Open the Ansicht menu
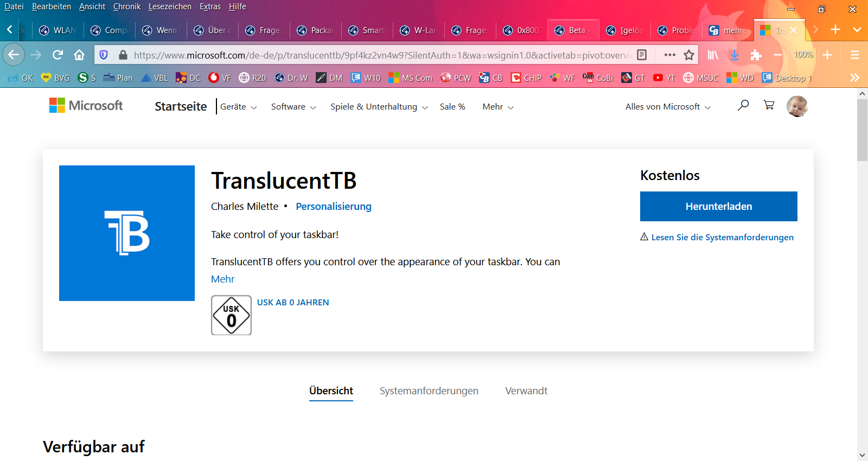The height and width of the screenshot is (461, 868). (92, 7)
